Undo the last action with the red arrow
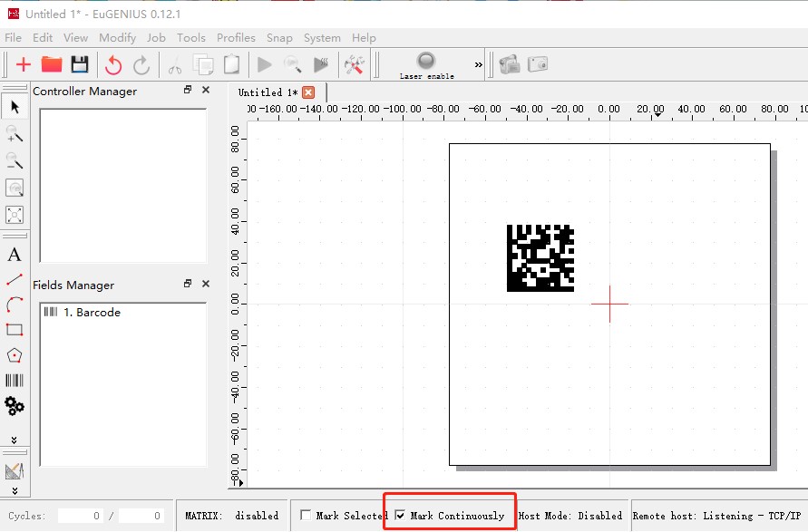808x532 pixels. (x=113, y=65)
